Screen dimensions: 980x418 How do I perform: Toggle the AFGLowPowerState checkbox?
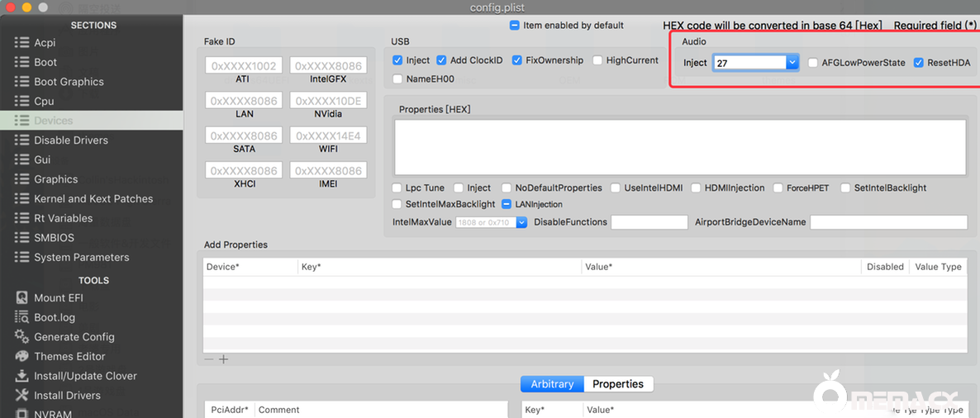click(813, 63)
